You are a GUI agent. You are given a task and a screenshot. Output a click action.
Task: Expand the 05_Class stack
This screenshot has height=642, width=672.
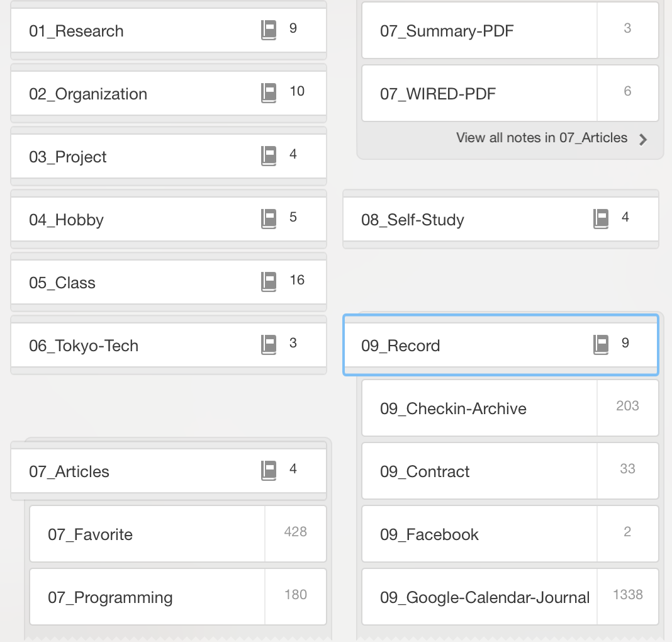(169, 282)
